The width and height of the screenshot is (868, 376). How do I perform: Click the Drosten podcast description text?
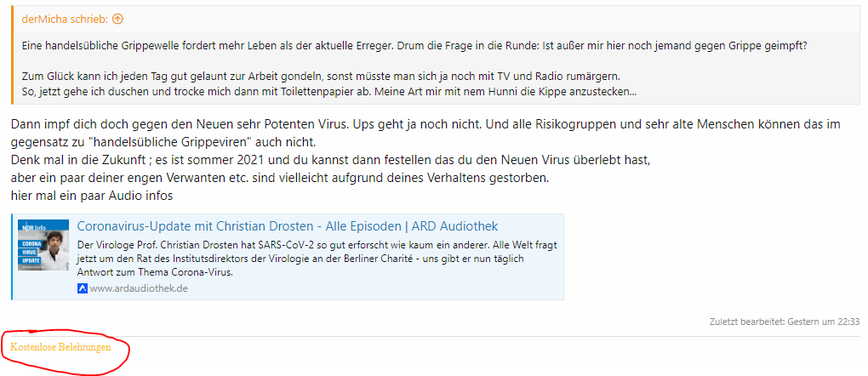point(315,259)
